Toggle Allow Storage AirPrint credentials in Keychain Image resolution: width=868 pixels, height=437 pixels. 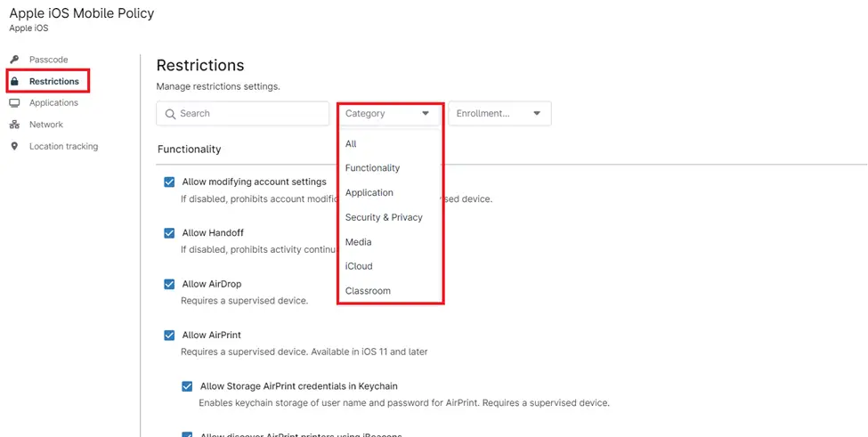(x=187, y=386)
